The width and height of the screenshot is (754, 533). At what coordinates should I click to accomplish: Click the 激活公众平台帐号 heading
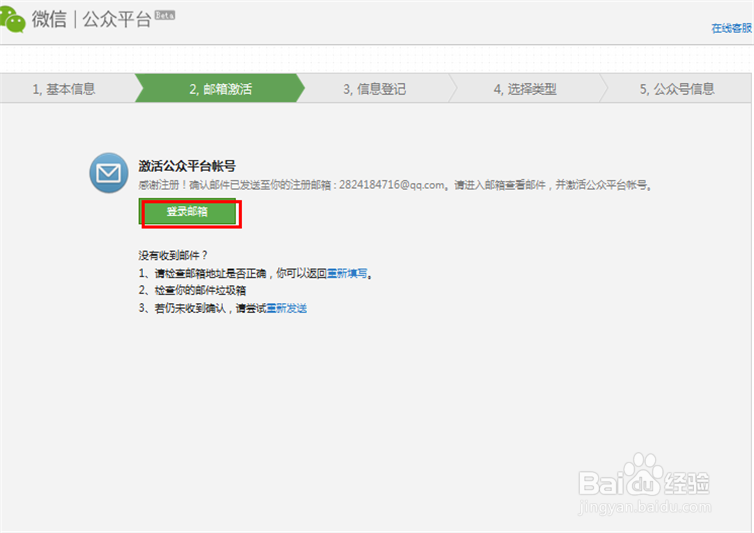pos(187,166)
